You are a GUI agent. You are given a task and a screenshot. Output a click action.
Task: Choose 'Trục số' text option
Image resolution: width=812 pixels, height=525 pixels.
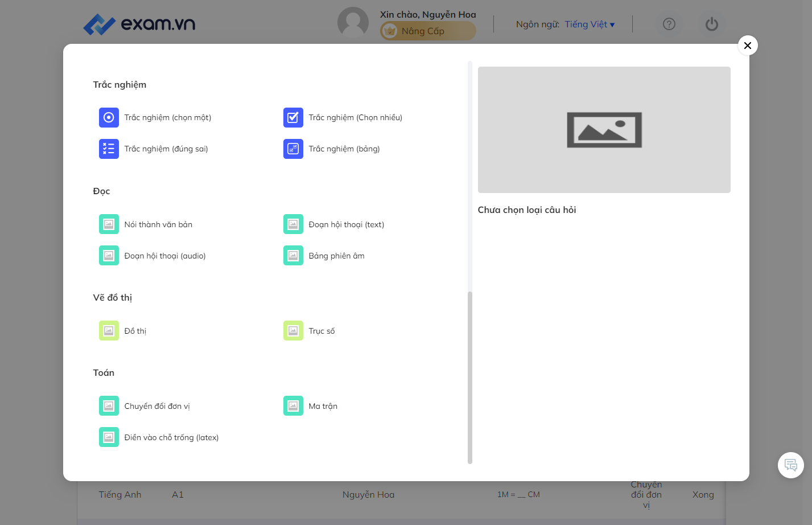[322, 331]
